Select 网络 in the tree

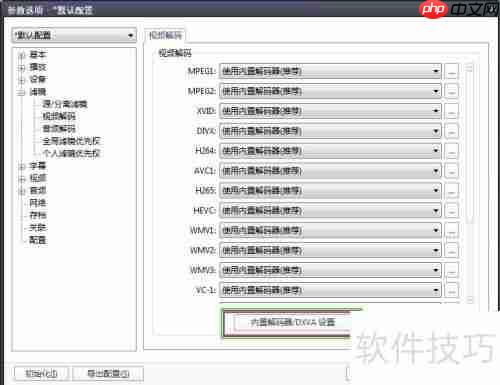[x=38, y=203]
